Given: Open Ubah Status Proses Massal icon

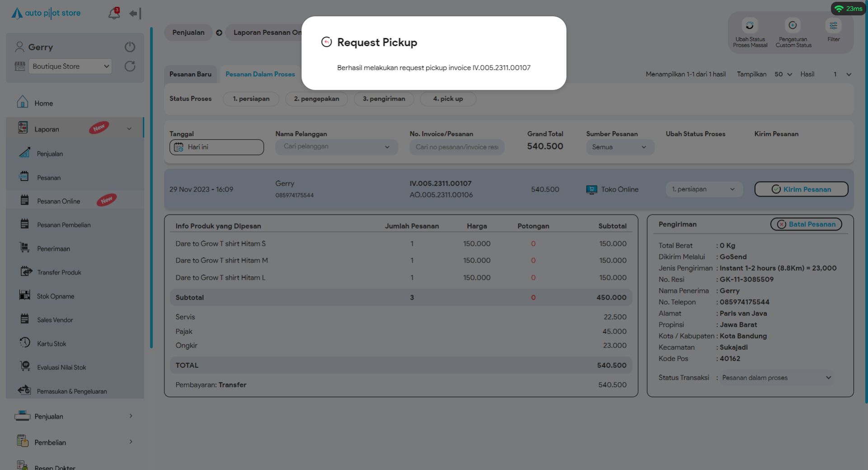Looking at the screenshot, I should point(750,26).
